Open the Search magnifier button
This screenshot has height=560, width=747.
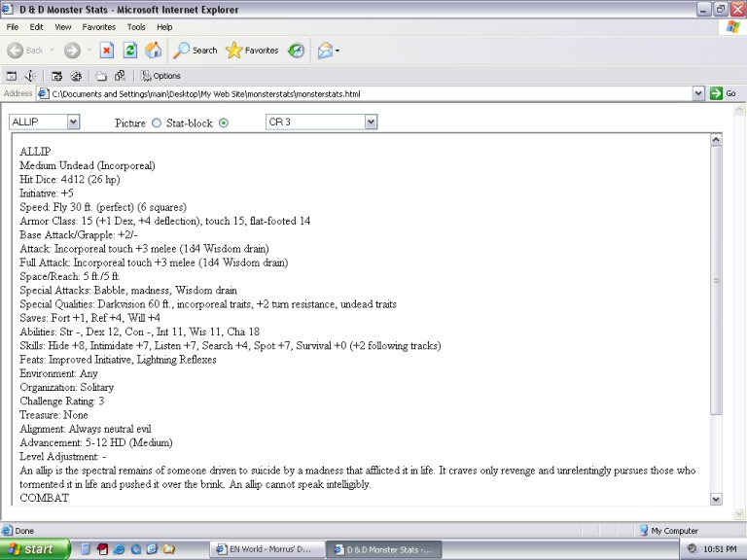(x=195, y=50)
